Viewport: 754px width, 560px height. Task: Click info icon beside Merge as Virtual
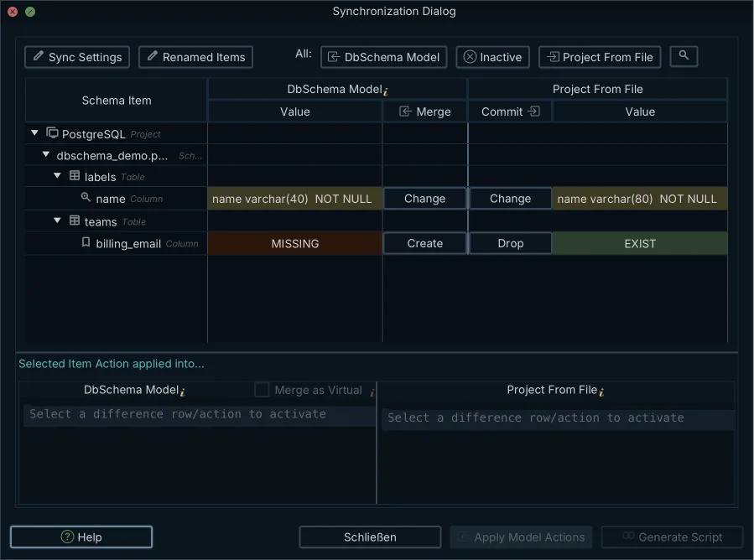tap(372, 392)
